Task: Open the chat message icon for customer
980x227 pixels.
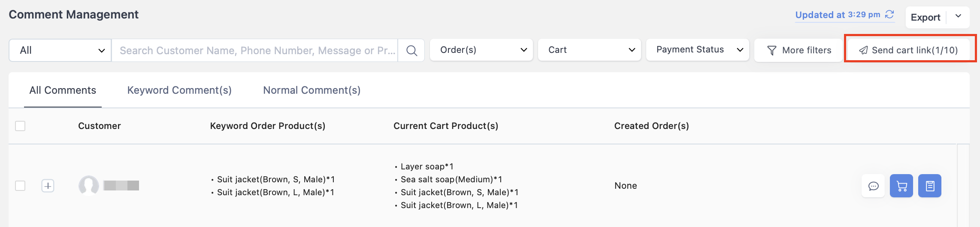Action: pos(873,186)
